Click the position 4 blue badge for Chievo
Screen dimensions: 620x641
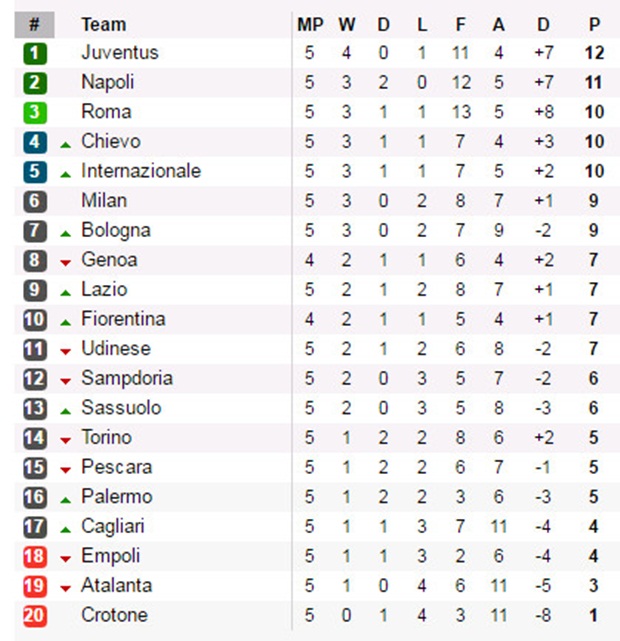[35, 142]
